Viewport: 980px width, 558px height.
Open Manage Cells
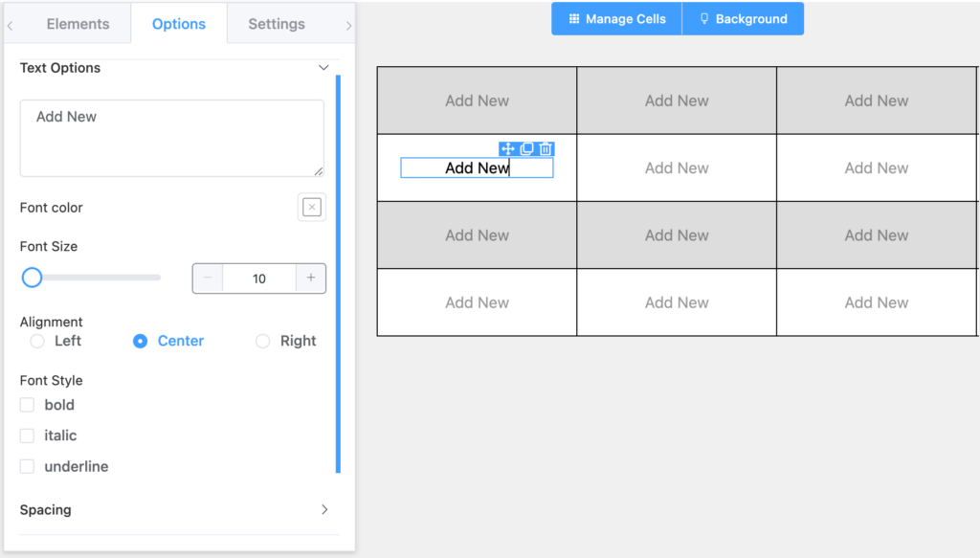616,19
